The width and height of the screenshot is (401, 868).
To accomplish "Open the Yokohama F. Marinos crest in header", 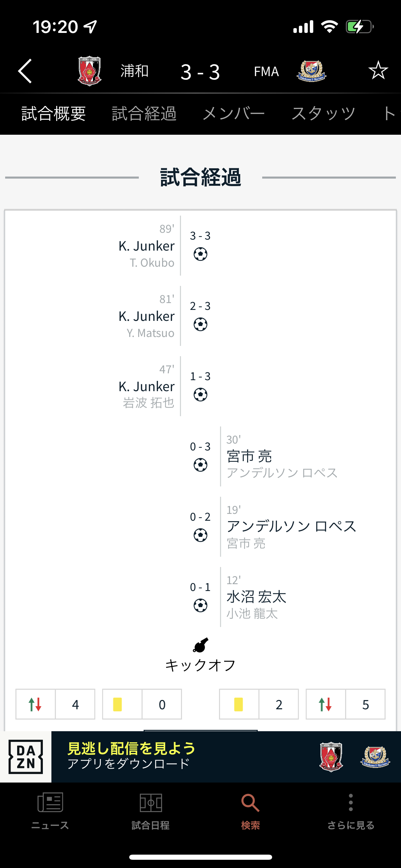I will click(x=311, y=71).
